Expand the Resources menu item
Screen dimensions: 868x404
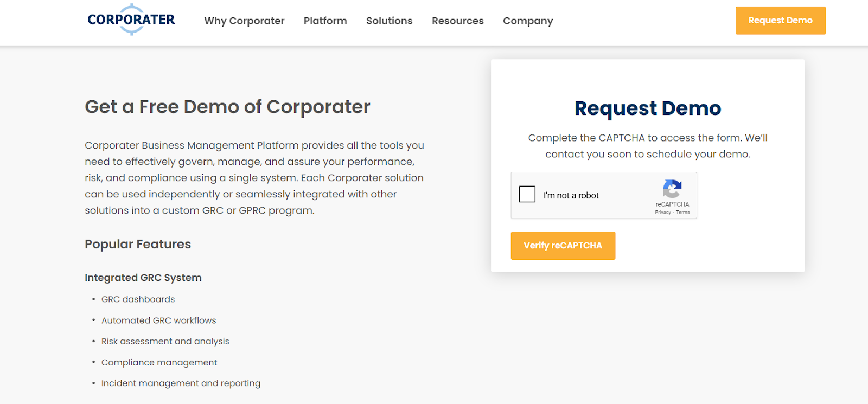click(457, 21)
